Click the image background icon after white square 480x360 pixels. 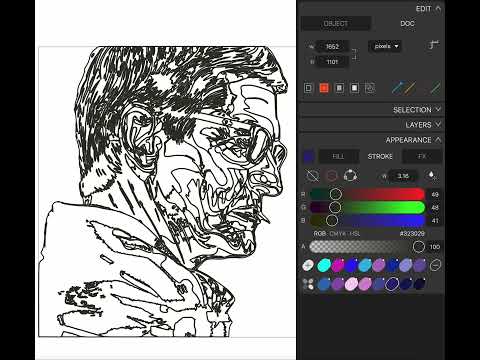[370, 88]
